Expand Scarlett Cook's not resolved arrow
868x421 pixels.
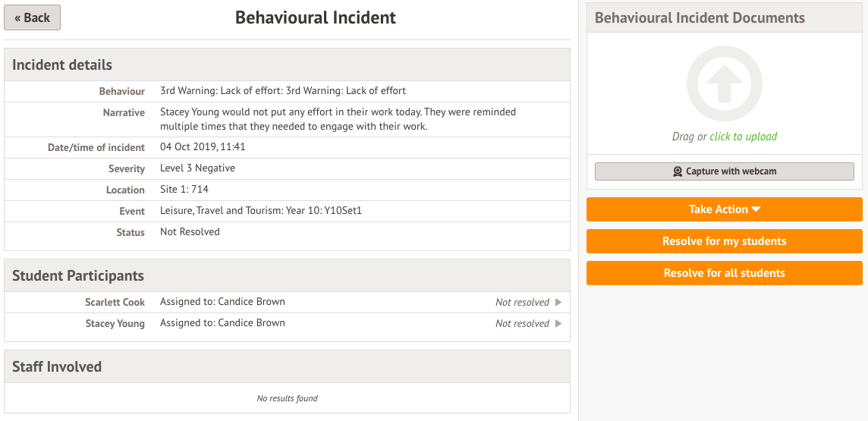click(x=558, y=302)
